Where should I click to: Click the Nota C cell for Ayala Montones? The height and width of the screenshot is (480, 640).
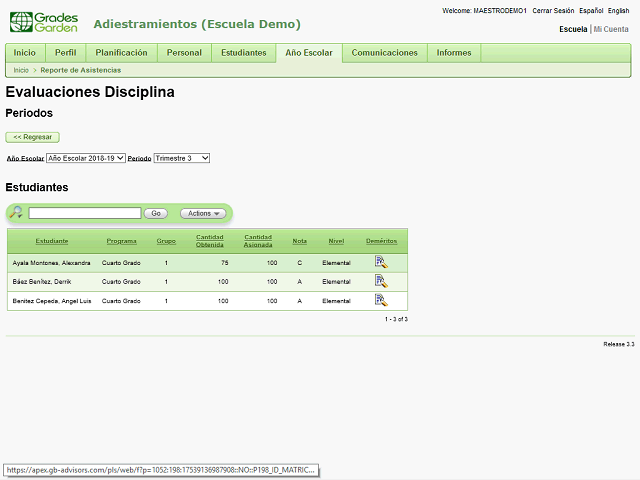pos(300,263)
